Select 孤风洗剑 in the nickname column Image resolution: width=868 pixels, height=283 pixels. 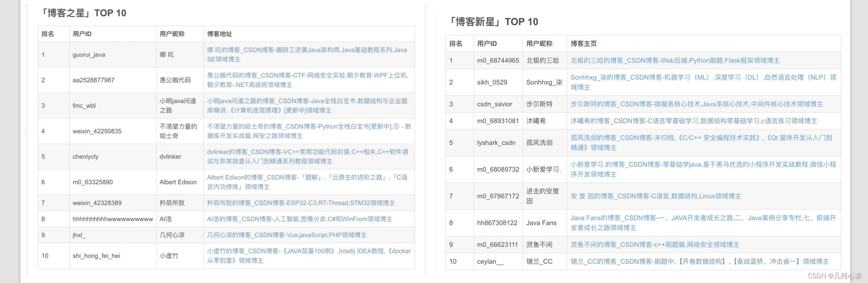(539, 143)
